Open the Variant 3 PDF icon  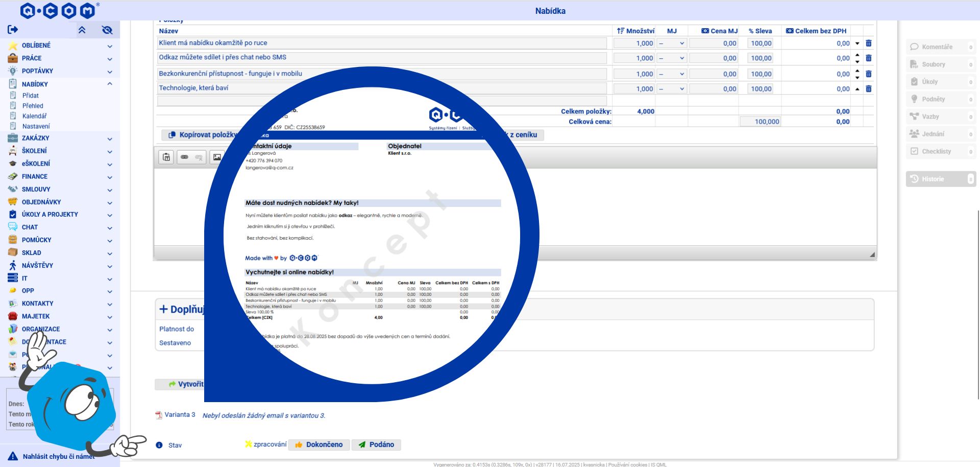point(159,415)
